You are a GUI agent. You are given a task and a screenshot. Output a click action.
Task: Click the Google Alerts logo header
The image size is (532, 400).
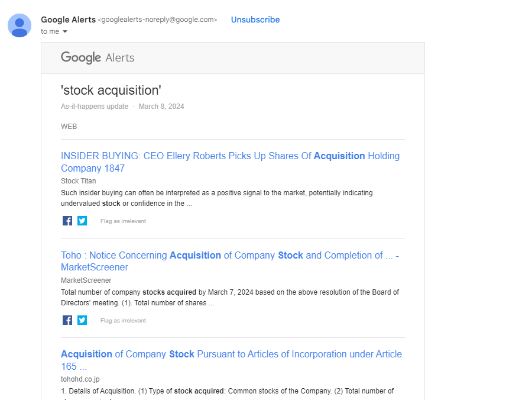(x=98, y=58)
